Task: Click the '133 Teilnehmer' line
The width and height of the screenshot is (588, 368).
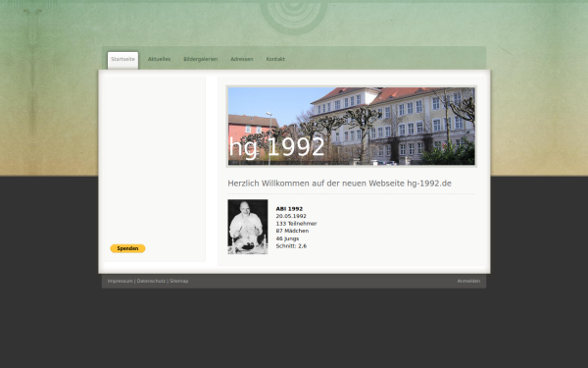Action: tap(296, 224)
